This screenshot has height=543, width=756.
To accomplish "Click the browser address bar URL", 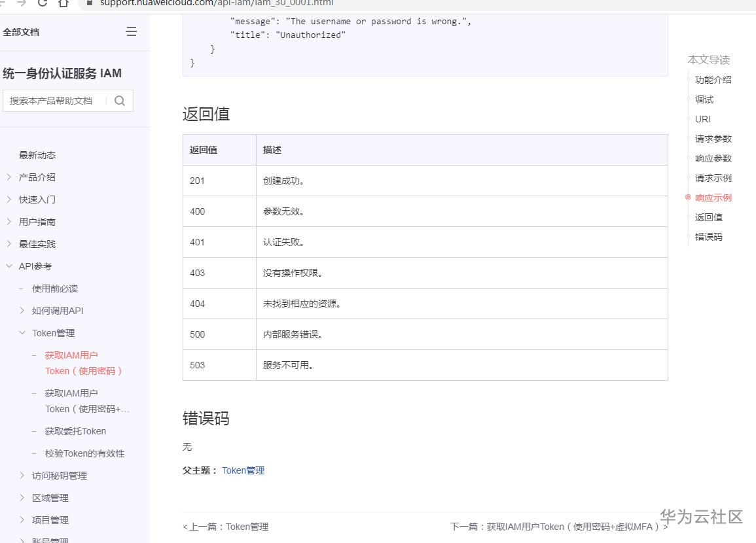I will (x=217, y=3).
